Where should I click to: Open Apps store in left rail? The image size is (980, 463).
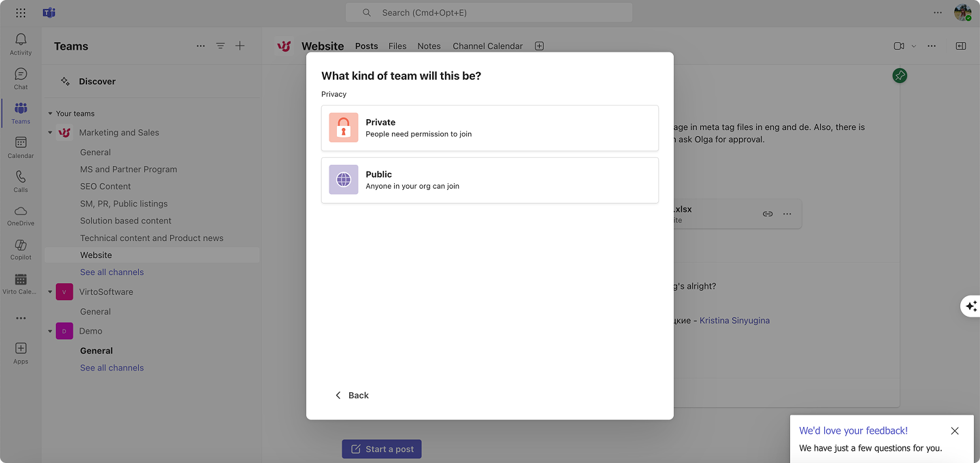coord(20,353)
